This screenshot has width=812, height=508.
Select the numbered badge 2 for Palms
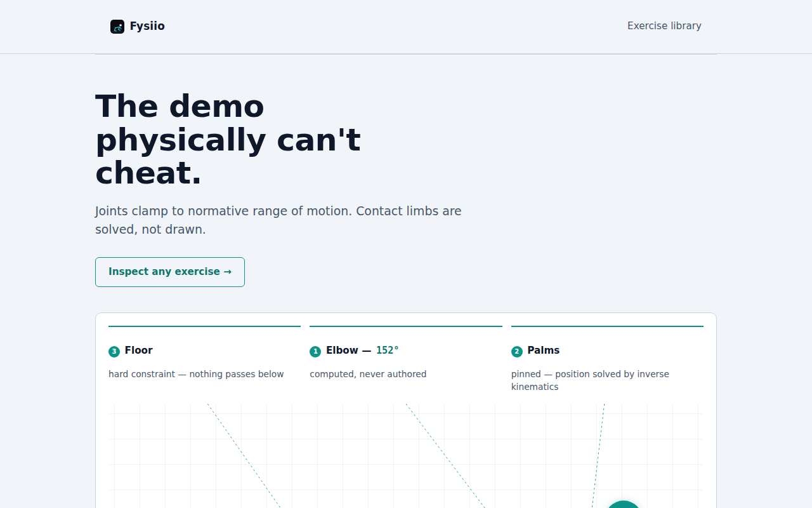pyautogui.click(x=517, y=351)
